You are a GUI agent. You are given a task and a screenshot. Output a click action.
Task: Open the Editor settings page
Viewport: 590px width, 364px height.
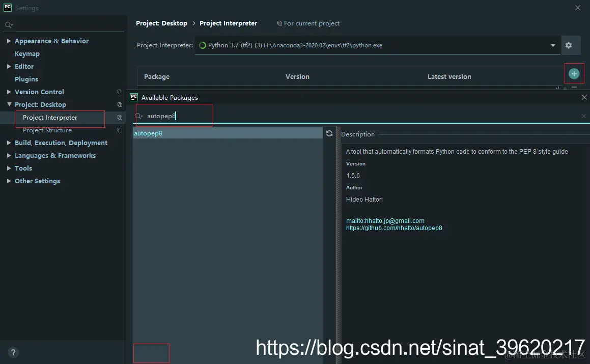pyautogui.click(x=24, y=66)
